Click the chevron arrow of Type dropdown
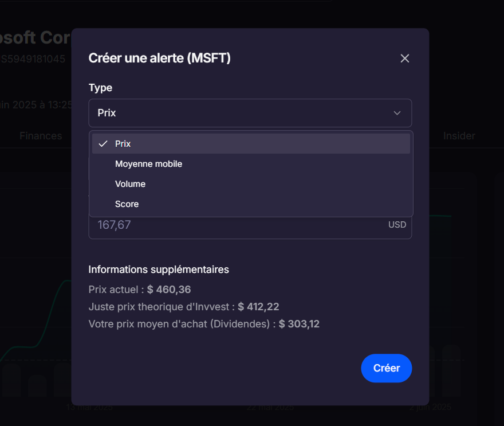 click(x=397, y=113)
